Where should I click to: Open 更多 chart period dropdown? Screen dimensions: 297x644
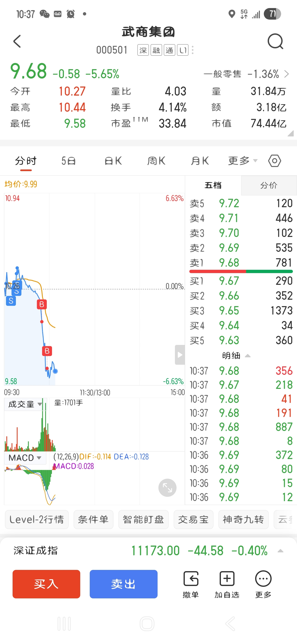243,161
